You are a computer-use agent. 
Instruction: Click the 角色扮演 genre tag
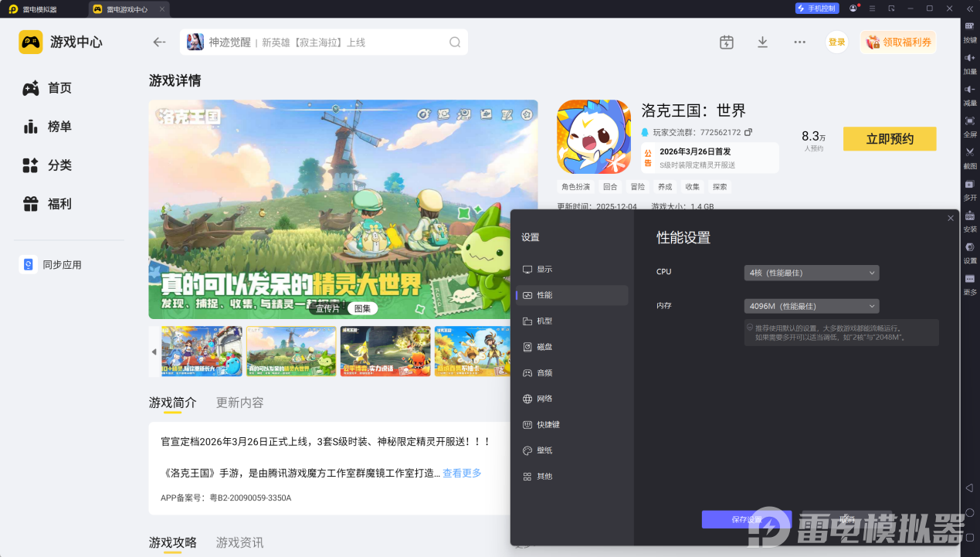coord(575,187)
